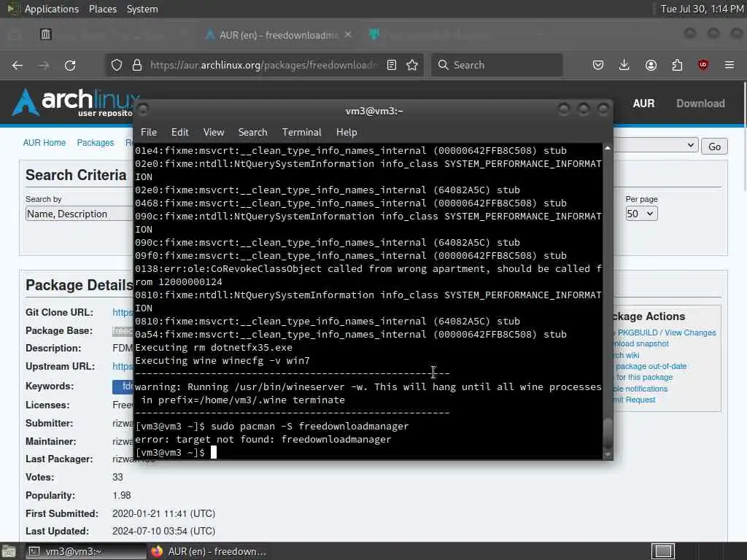
Task: Switch to AUR (en) freedownloadmanager tab
Action: point(279,35)
